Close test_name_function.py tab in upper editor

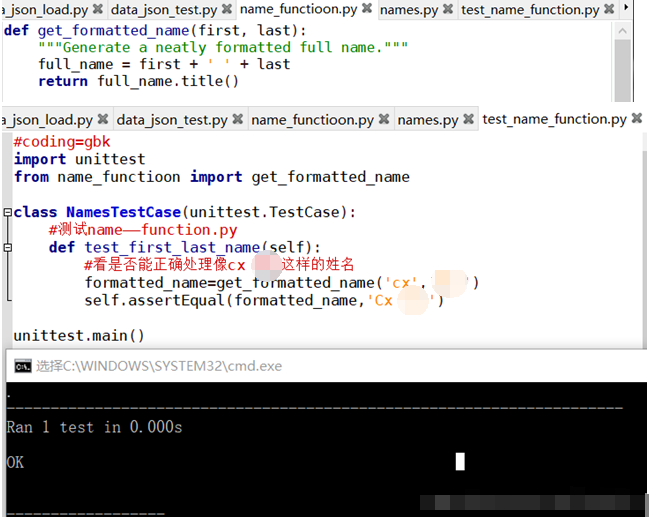click(609, 9)
